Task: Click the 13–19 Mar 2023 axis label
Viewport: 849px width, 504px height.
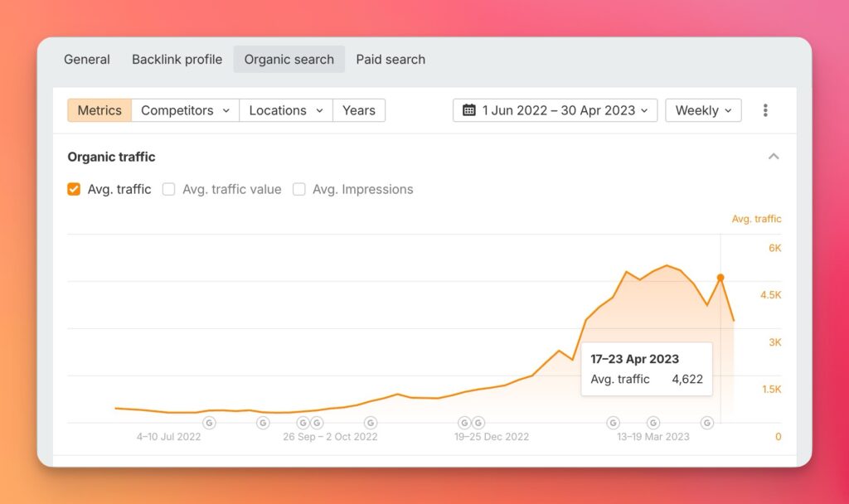Action: coord(653,437)
